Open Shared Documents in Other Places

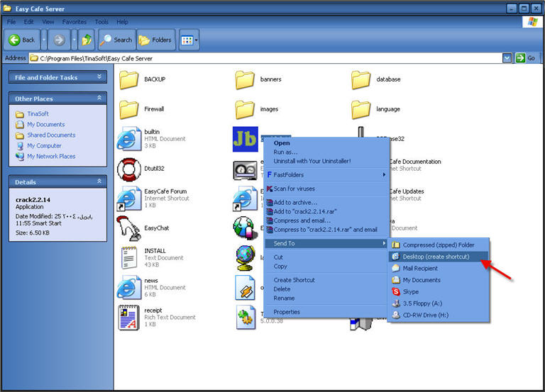coord(51,135)
